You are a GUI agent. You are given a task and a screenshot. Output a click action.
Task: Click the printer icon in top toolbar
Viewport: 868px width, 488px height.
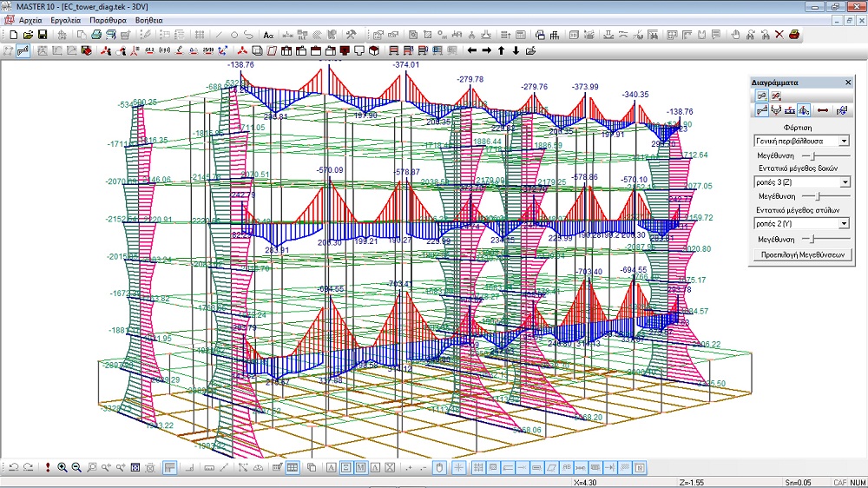[x=96, y=35]
